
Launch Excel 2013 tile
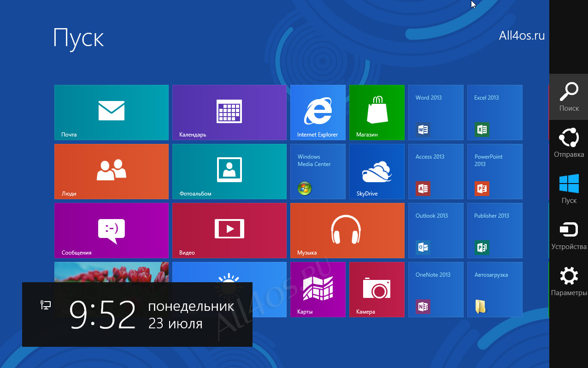495,113
